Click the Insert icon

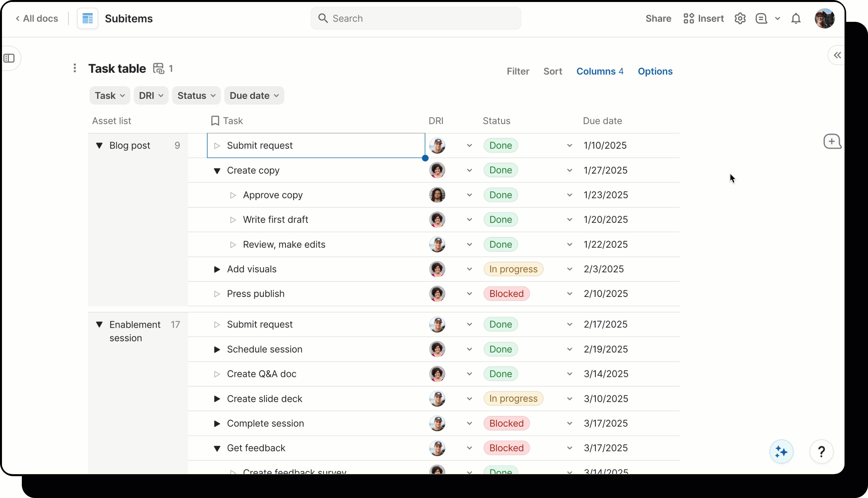[x=689, y=18]
